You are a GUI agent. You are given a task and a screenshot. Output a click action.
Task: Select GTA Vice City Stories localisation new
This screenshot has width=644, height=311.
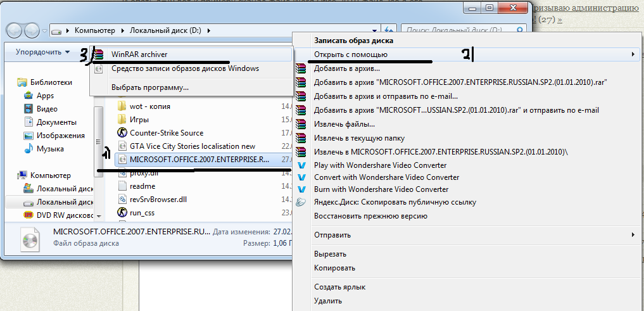pyautogui.click(x=193, y=146)
